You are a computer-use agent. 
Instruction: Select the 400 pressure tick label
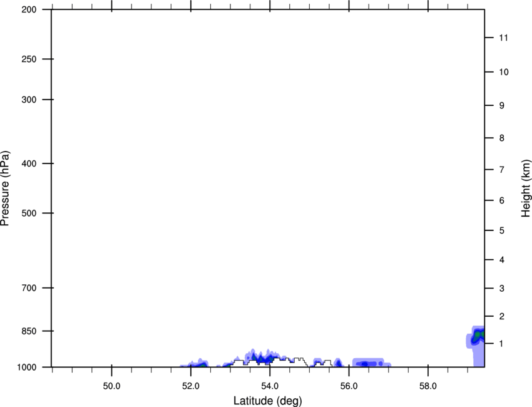pyautogui.click(x=29, y=163)
